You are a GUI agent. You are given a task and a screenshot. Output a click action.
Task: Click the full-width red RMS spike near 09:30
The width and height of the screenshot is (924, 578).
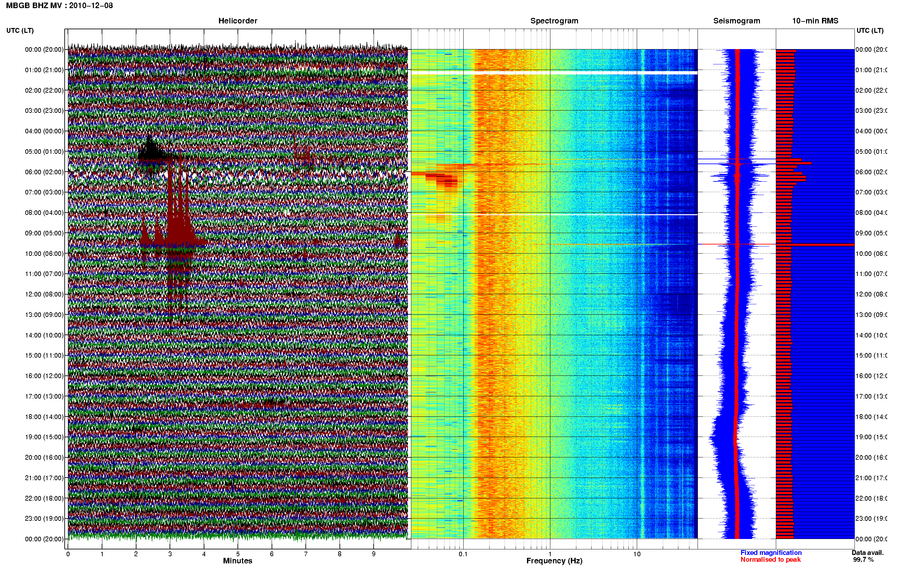[x=815, y=244]
